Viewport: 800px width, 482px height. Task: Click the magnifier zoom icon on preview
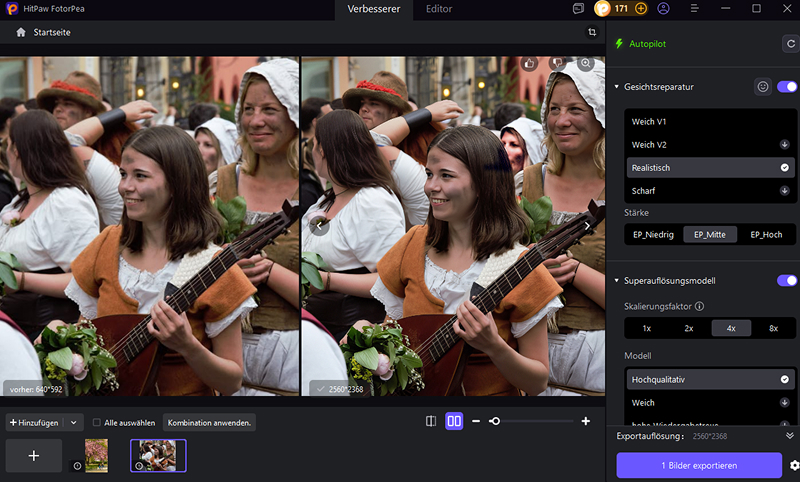point(586,63)
